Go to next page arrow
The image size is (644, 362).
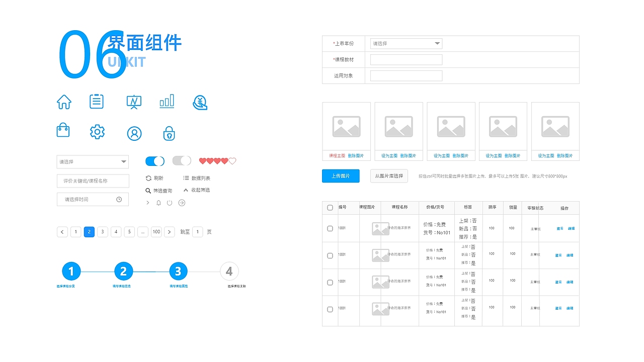click(x=170, y=232)
